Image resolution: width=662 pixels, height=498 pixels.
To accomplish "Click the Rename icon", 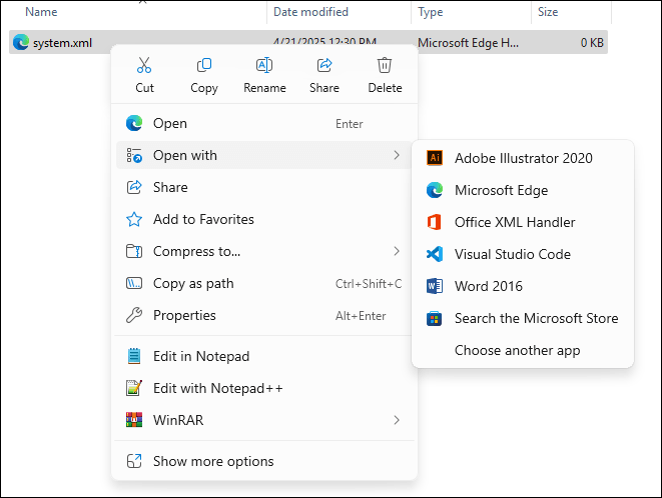I will [x=264, y=66].
